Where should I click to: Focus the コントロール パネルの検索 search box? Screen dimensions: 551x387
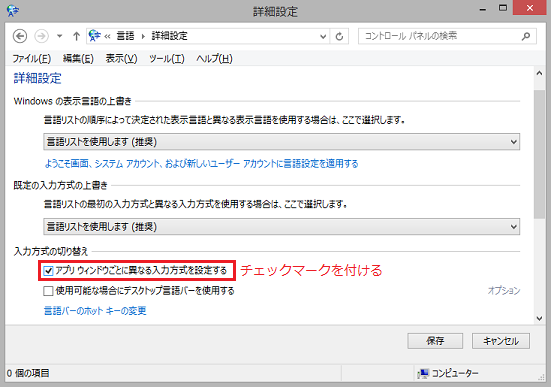coord(447,36)
